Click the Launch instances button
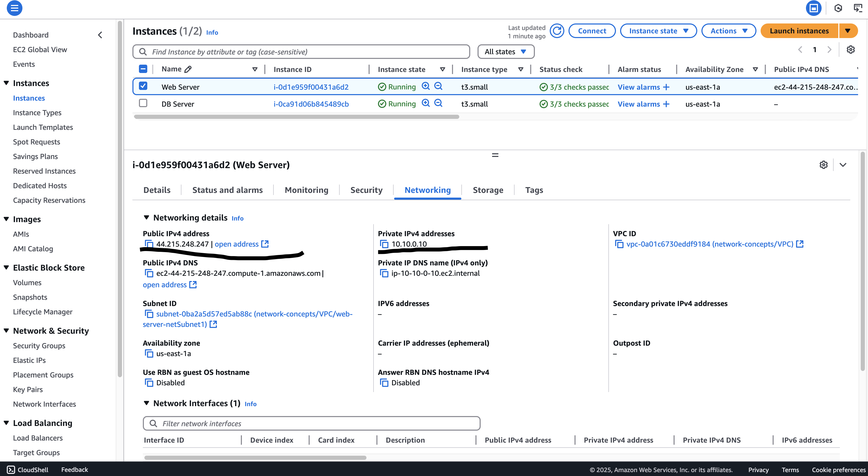The image size is (868, 476). point(799,31)
